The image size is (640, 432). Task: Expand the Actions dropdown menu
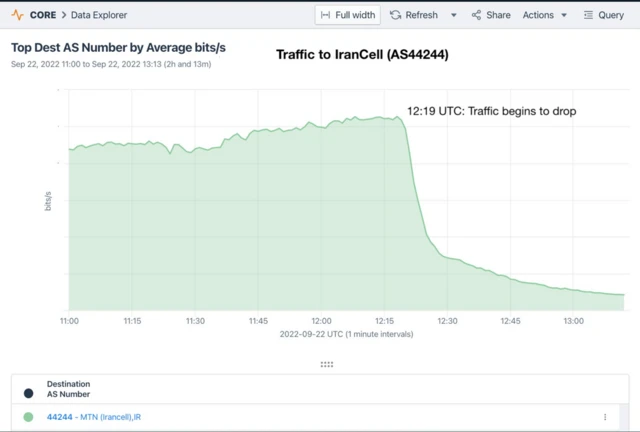[545, 15]
